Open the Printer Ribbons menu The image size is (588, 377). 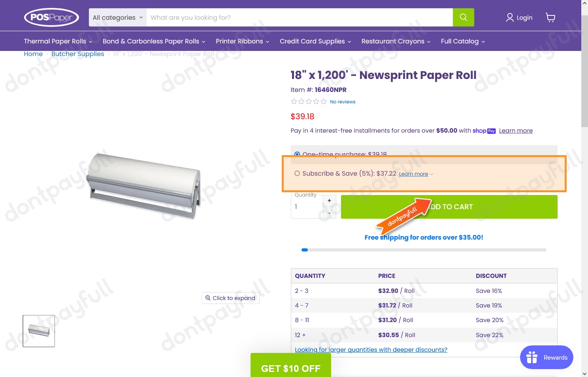point(242,41)
